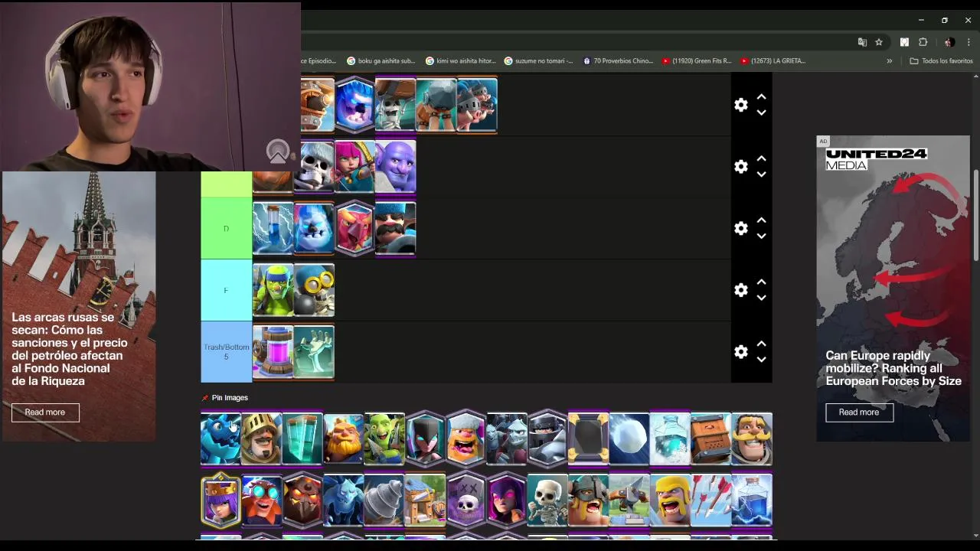Pick the Skeletons card in the pool
This screenshot has width=980, height=551.
[547, 500]
